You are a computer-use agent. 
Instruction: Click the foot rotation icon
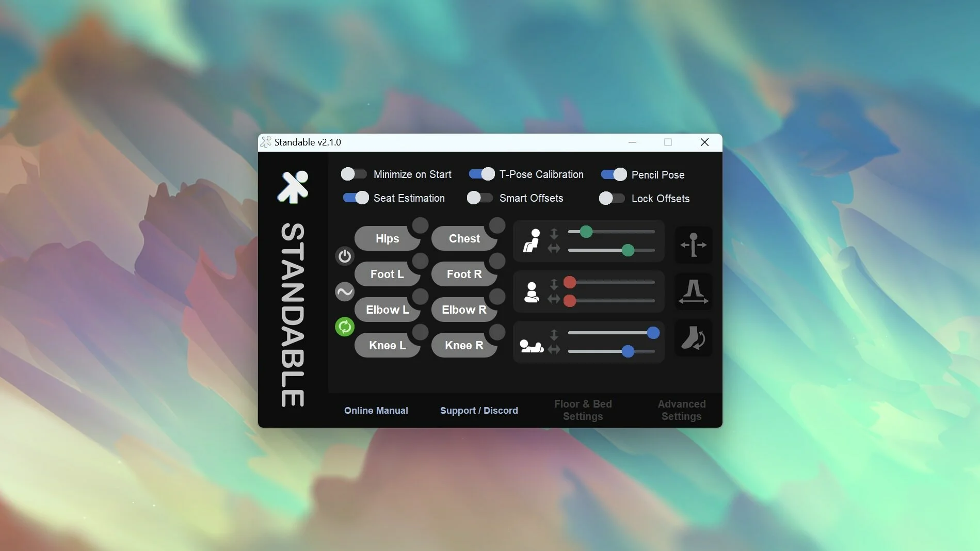click(x=694, y=338)
